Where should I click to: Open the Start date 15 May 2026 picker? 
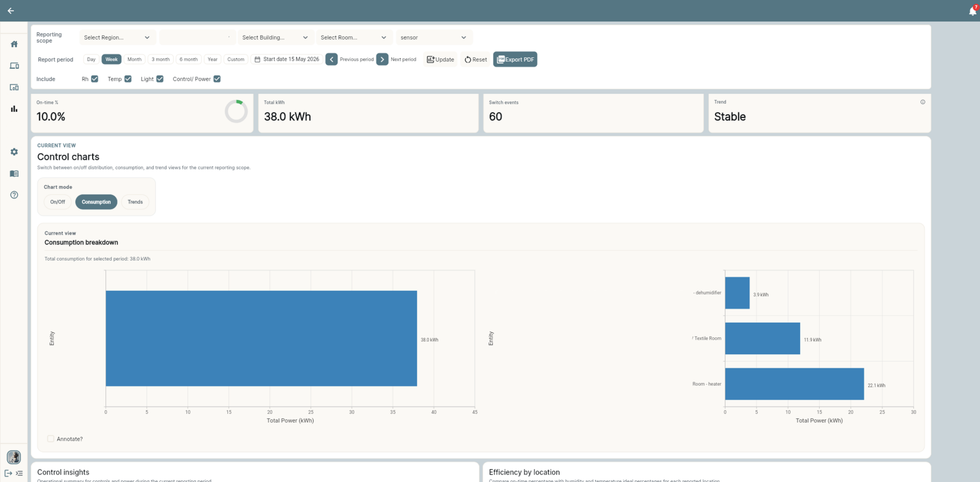(x=287, y=59)
